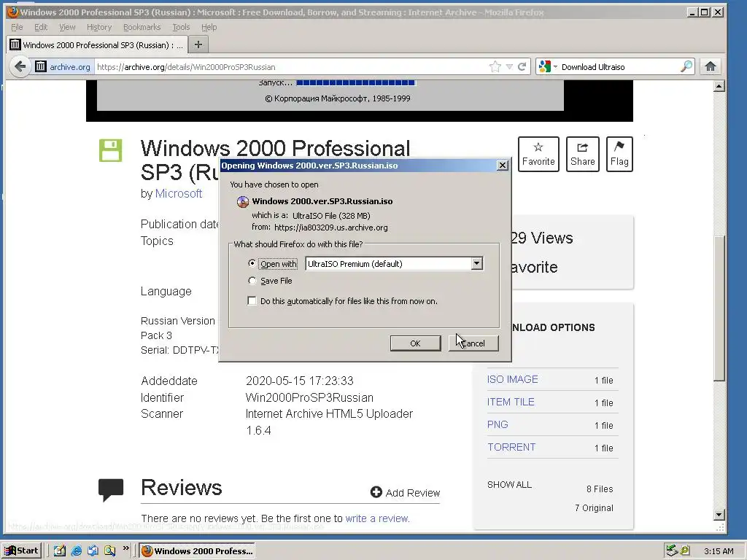
Task: Select the Open with radio button
Action: [x=252, y=263]
